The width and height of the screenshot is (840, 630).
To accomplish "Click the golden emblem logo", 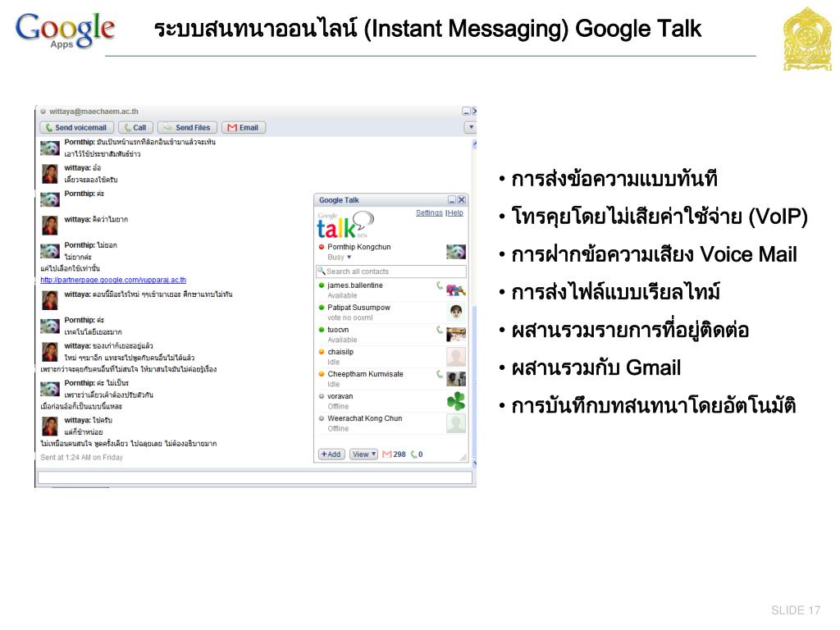I will pos(808,39).
